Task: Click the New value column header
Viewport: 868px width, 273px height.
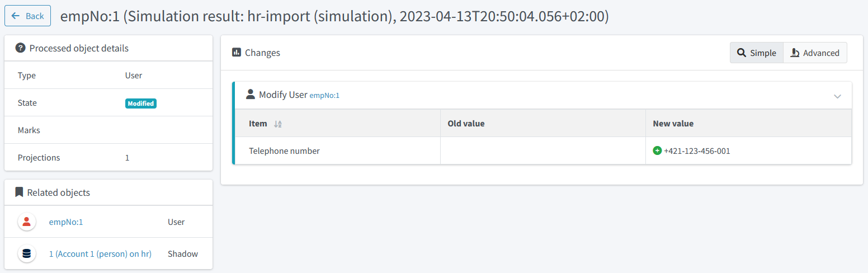Action: pos(673,124)
